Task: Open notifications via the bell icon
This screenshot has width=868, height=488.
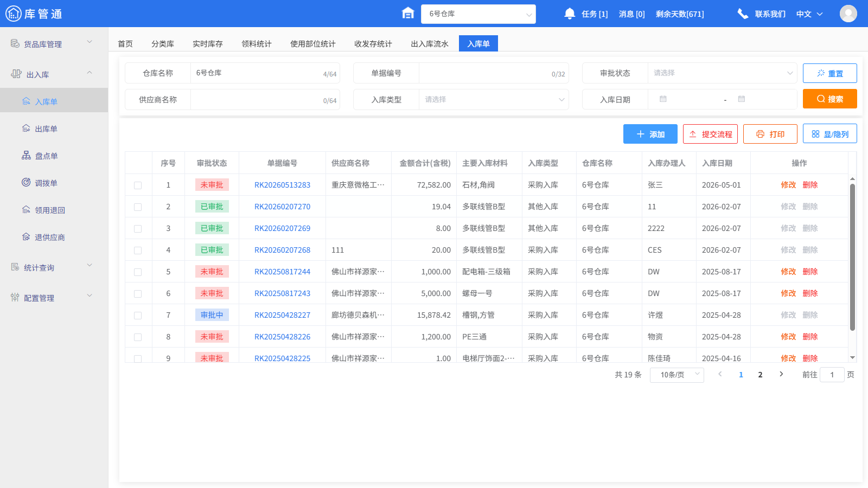Action: [x=570, y=14]
